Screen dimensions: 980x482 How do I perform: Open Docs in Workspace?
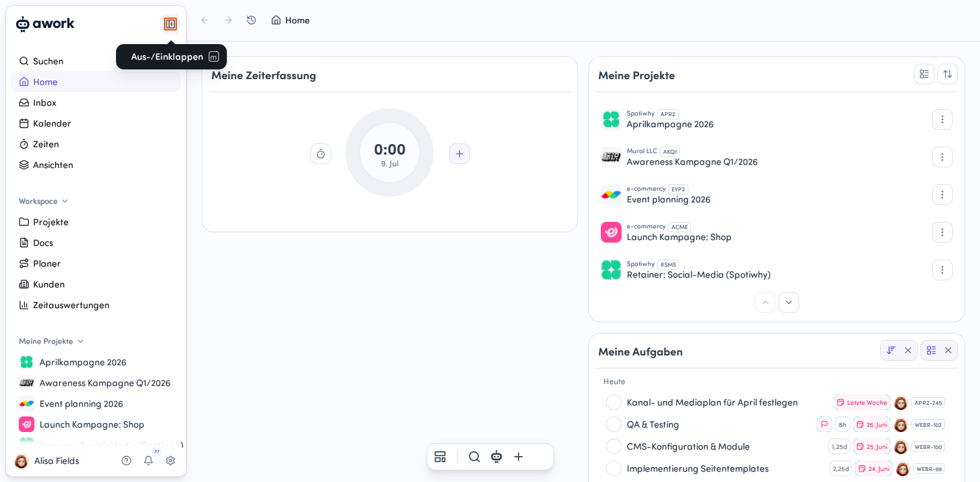[96, 243]
